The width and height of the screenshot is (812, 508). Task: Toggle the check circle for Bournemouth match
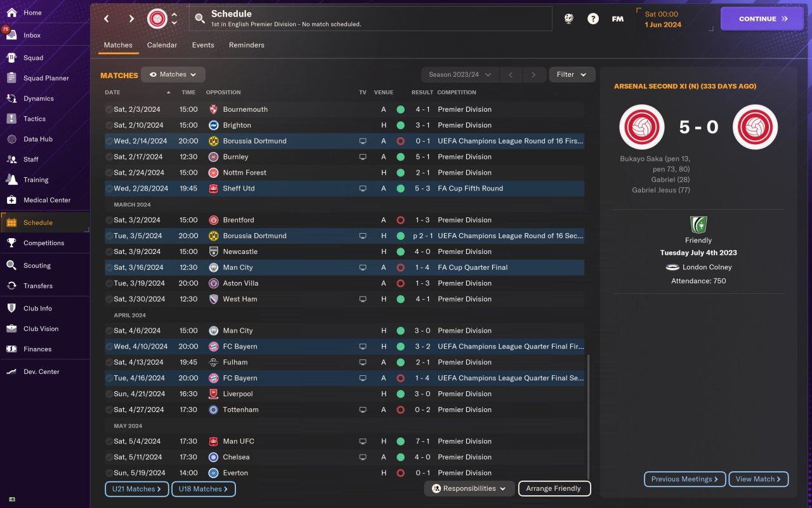pyautogui.click(x=109, y=109)
